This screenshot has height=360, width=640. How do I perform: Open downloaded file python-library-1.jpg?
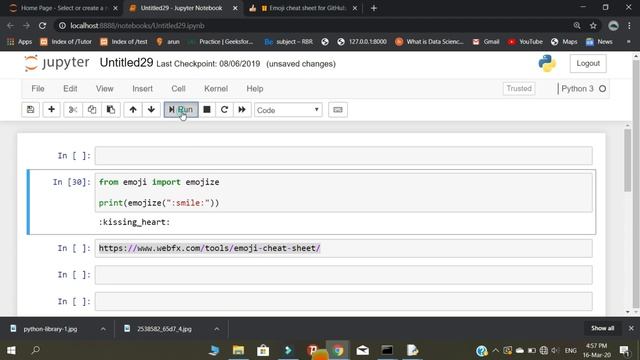pyautogui.click(x=50, y=329)
